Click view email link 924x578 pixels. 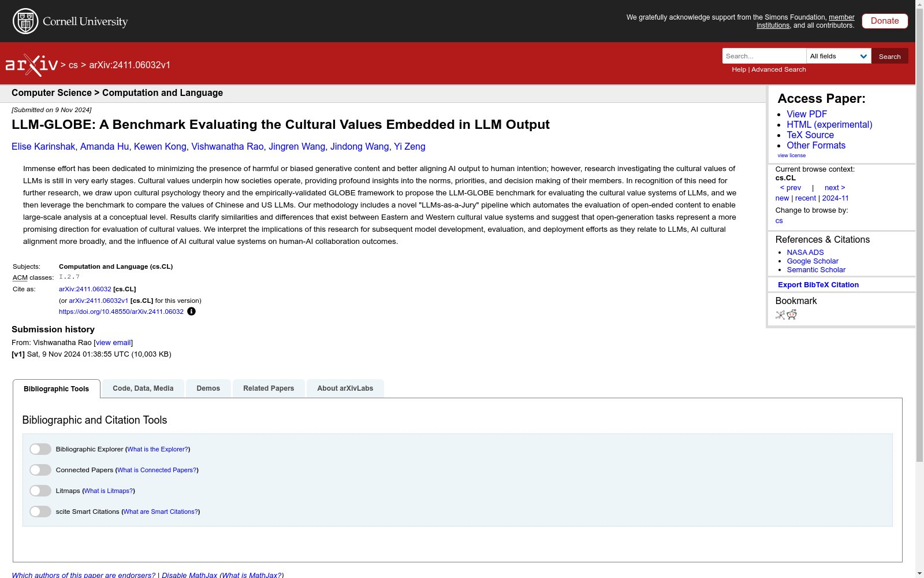click(113, 343)
